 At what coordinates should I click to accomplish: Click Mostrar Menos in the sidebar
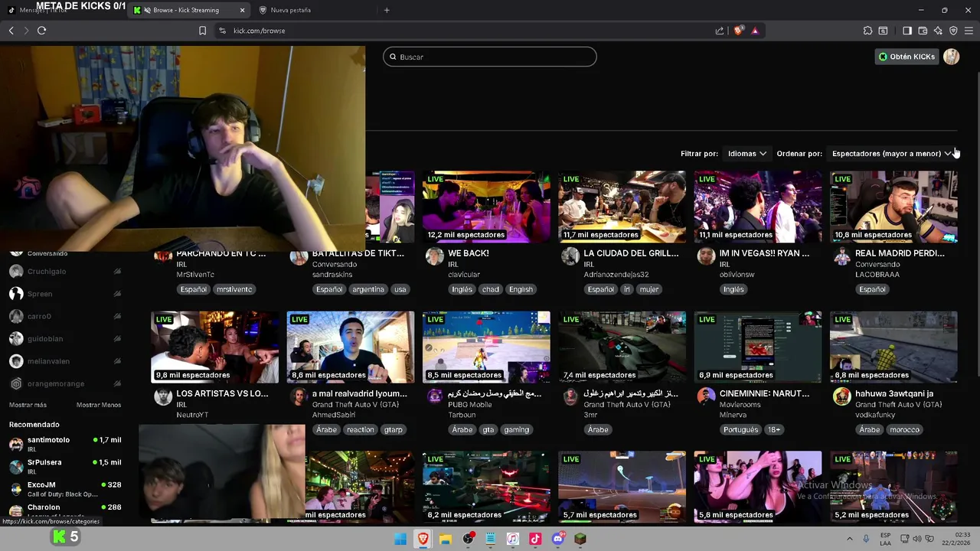(99, 405)
